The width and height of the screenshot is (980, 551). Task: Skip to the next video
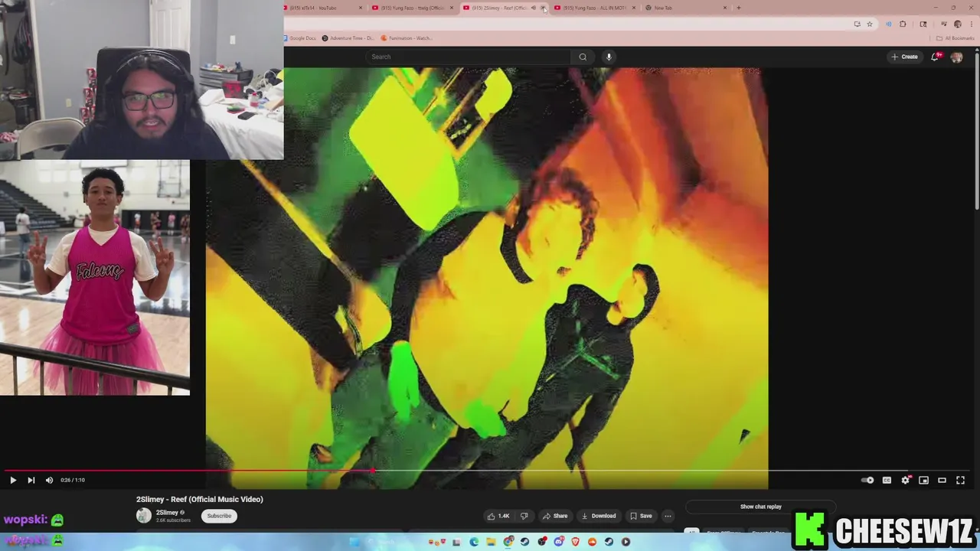pos(31,480)
